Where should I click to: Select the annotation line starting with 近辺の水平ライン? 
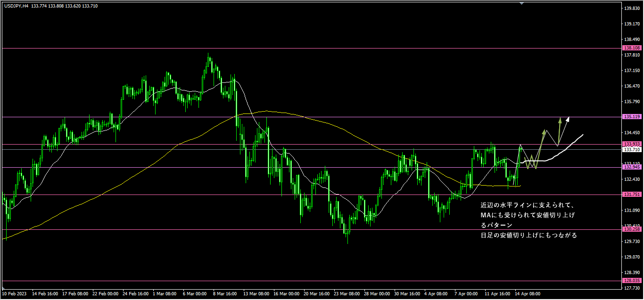pyautogui.click(x=526, y=205)
